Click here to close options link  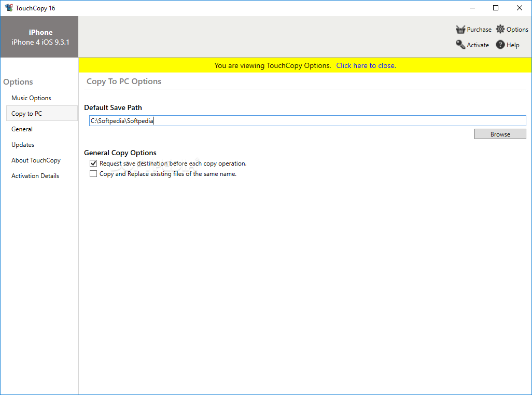pyautogui.click(x=366, y=65)
